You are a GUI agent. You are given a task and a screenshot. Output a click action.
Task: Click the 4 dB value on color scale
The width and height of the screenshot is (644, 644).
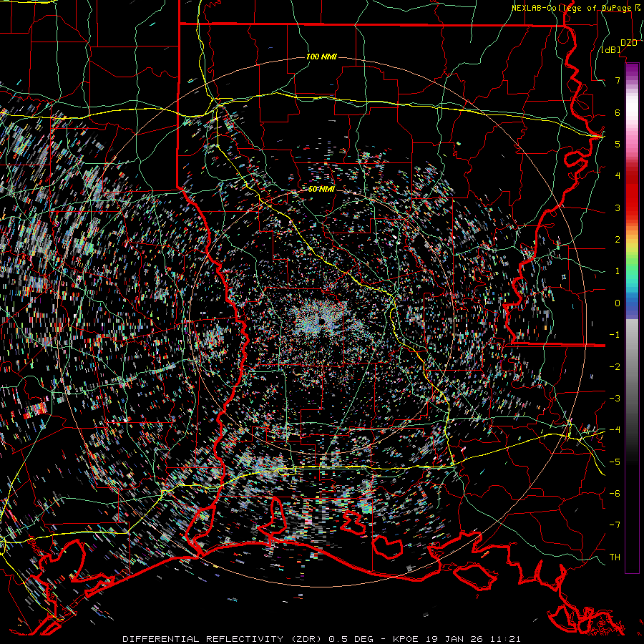coord(618,176)
